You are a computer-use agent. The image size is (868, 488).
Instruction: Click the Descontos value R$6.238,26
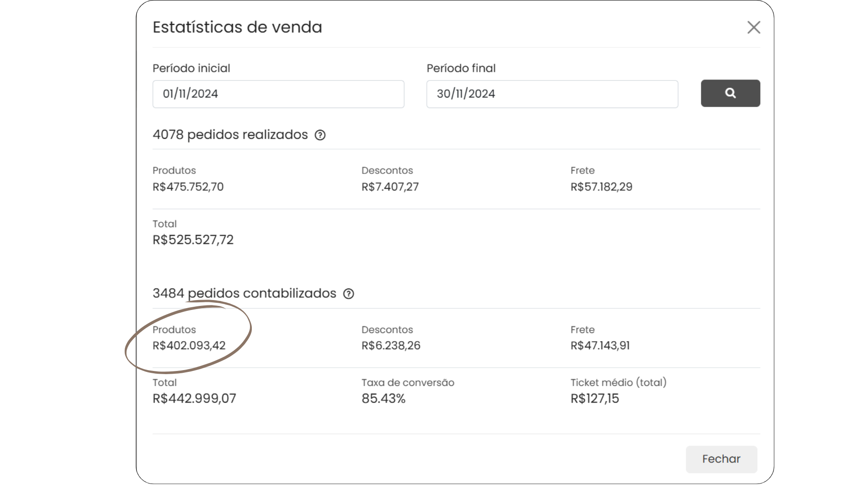pos(391,346)
